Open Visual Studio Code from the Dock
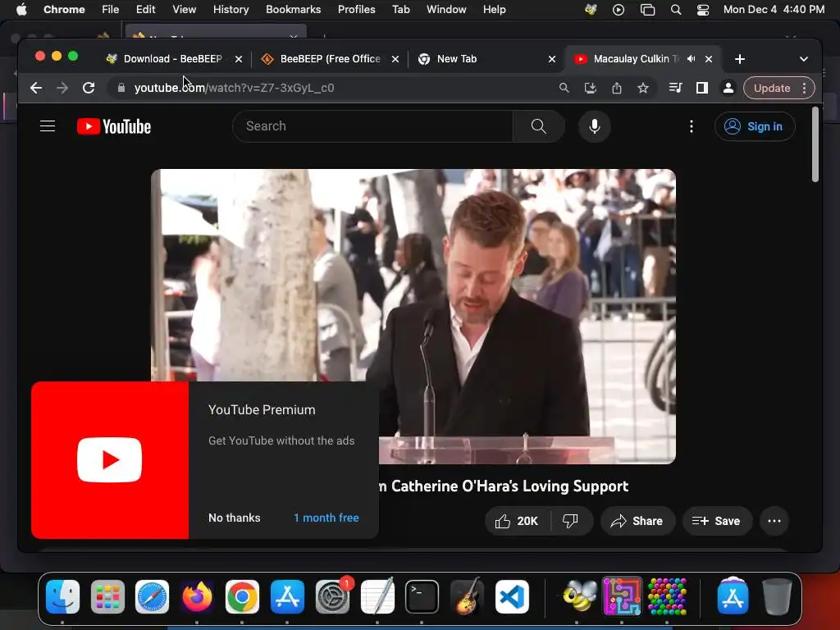This screenshot has height=630, width=840. click(x=512, y=596)
